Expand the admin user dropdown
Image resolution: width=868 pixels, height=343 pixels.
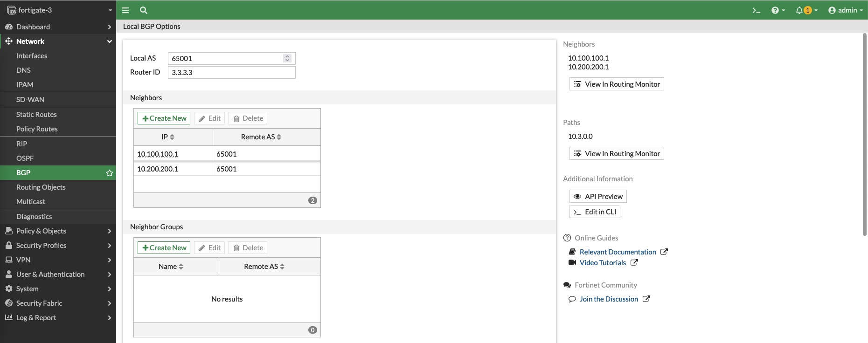click(846, 10)
